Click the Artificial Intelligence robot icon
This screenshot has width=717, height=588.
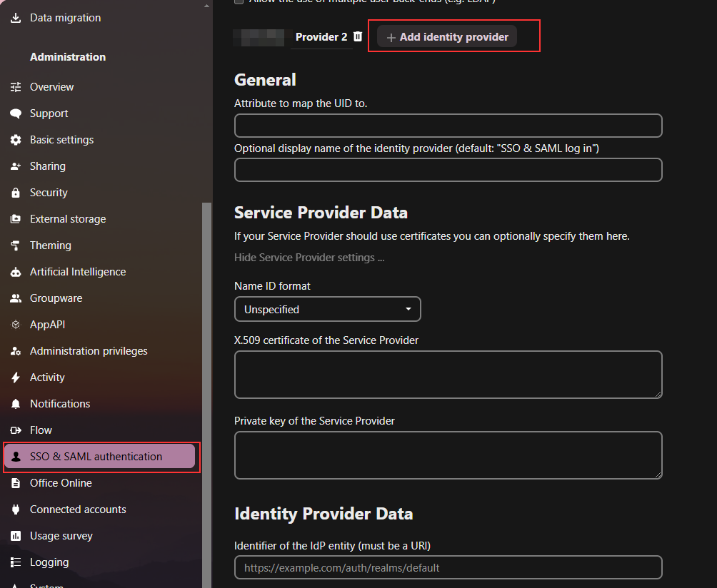click(16, 272)
